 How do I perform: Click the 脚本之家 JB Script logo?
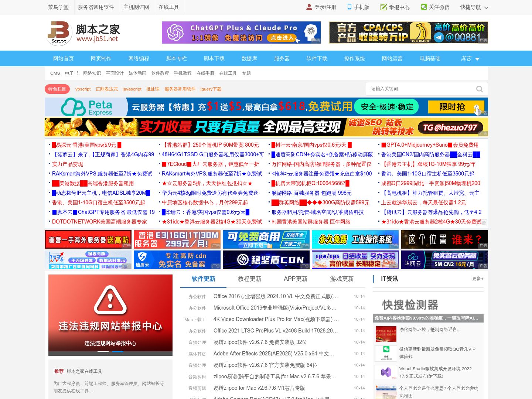coord(84,33)
